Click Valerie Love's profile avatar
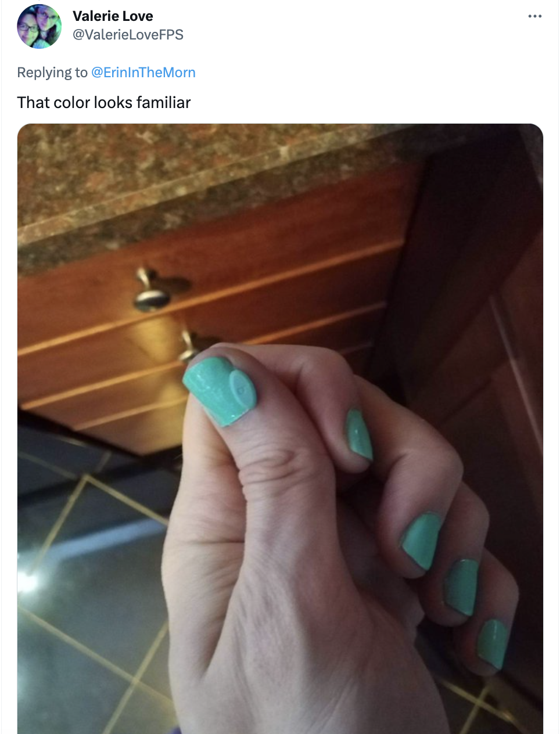Image resolution: width=560 pixels, height=734 pixels. 39,26
